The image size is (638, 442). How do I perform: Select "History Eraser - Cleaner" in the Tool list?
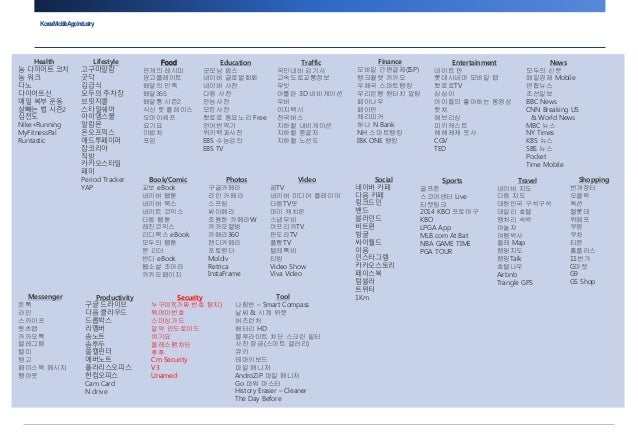(x=271, y=391)
